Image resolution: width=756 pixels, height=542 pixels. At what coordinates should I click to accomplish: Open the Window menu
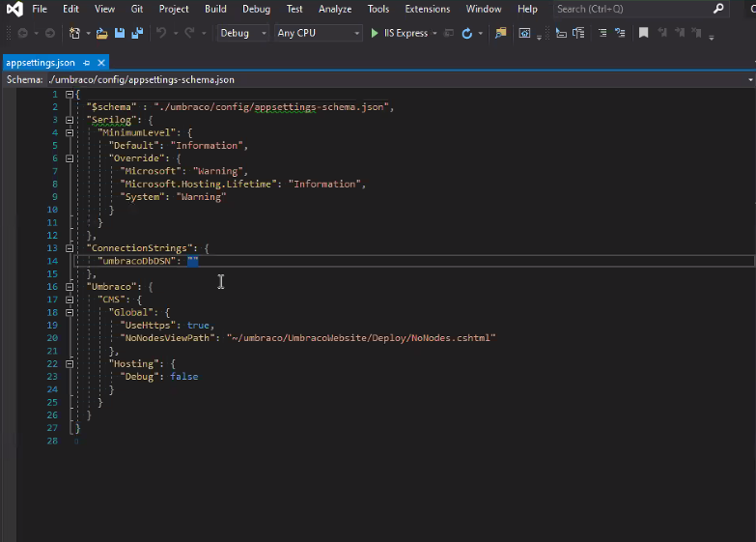pos(484,9)
